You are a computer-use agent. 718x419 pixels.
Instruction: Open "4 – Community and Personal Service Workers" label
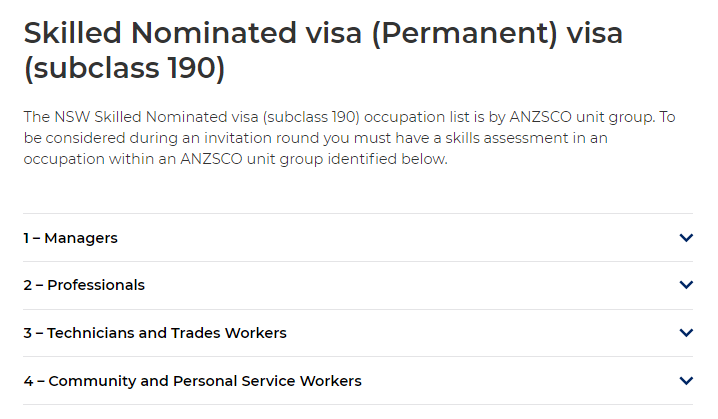click(x=192, y=381)
